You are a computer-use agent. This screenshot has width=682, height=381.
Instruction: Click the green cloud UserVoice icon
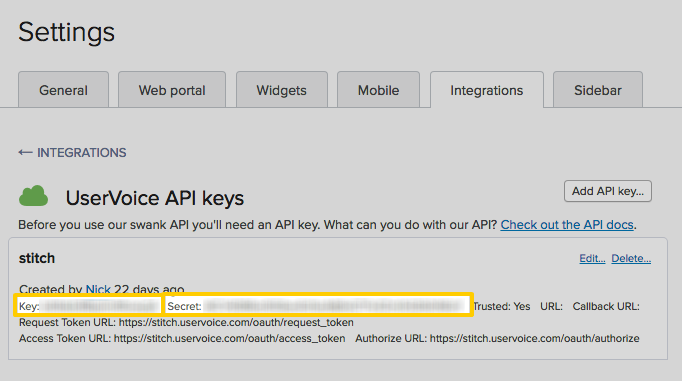tap(33, 196)
